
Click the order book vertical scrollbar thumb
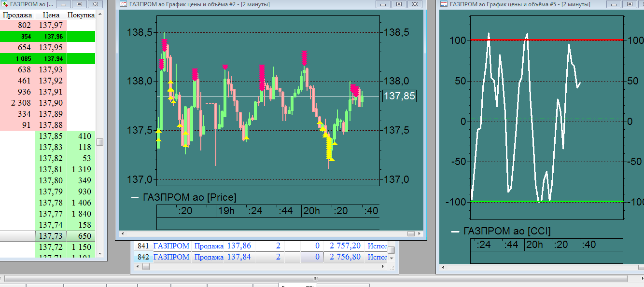(x=100, y=142)
